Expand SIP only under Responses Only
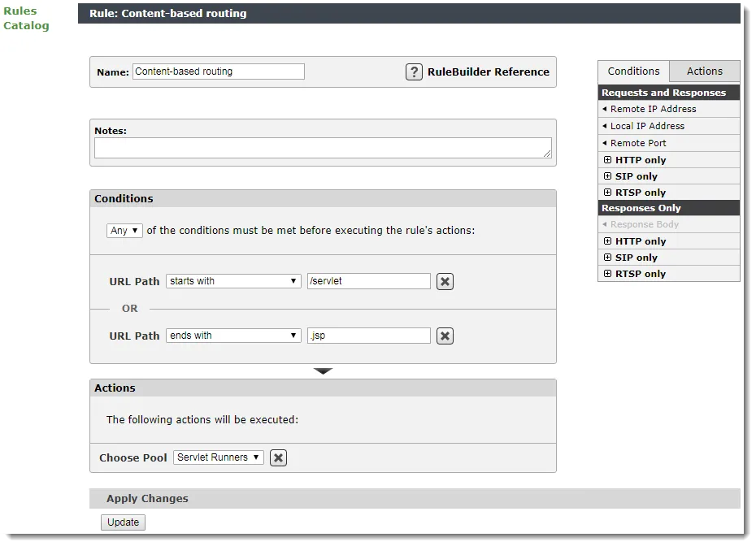Screen dimensions: 756x546 (x=607, y=258)
